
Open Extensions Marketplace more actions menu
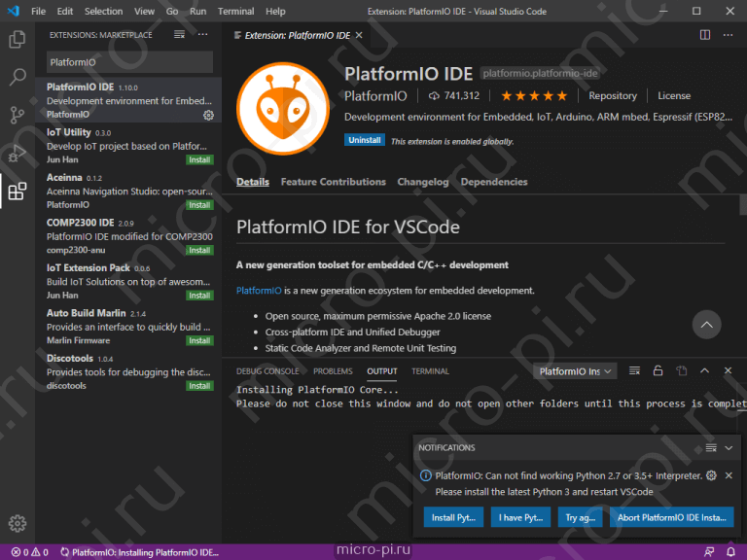click(203, 35)
